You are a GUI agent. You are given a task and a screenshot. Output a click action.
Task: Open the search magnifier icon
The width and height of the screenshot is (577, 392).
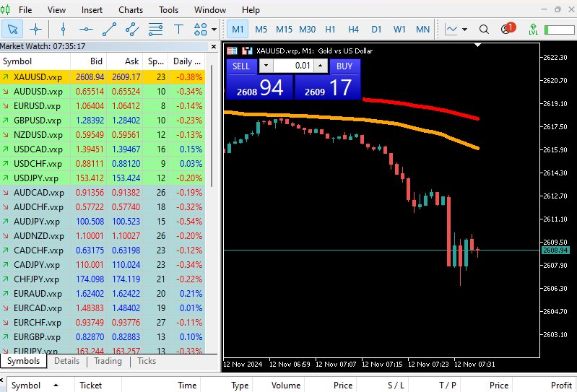pyautogui.click(x=485, y=30)
